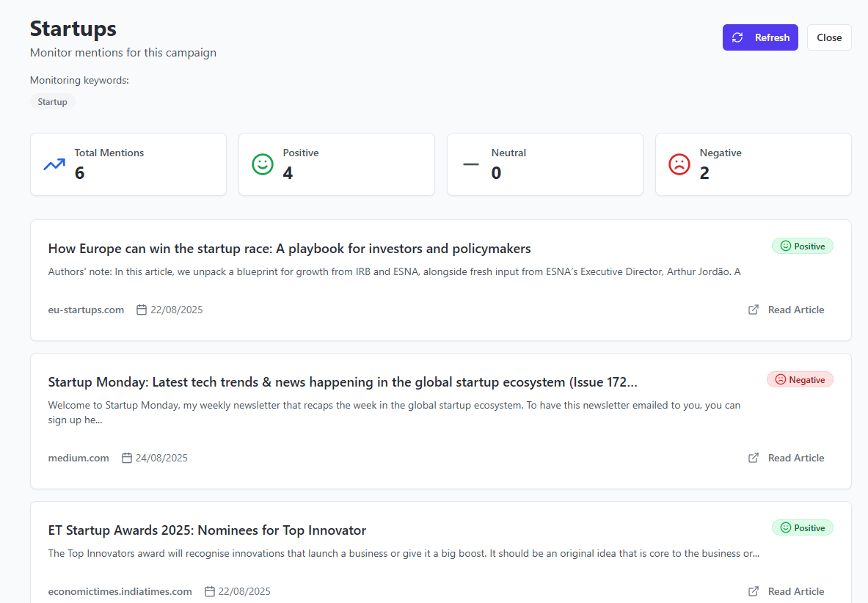Viewport: 868px width, 603px height.
Task: Click the Total Mentions trending arrow icon
Action: (54, 164)
